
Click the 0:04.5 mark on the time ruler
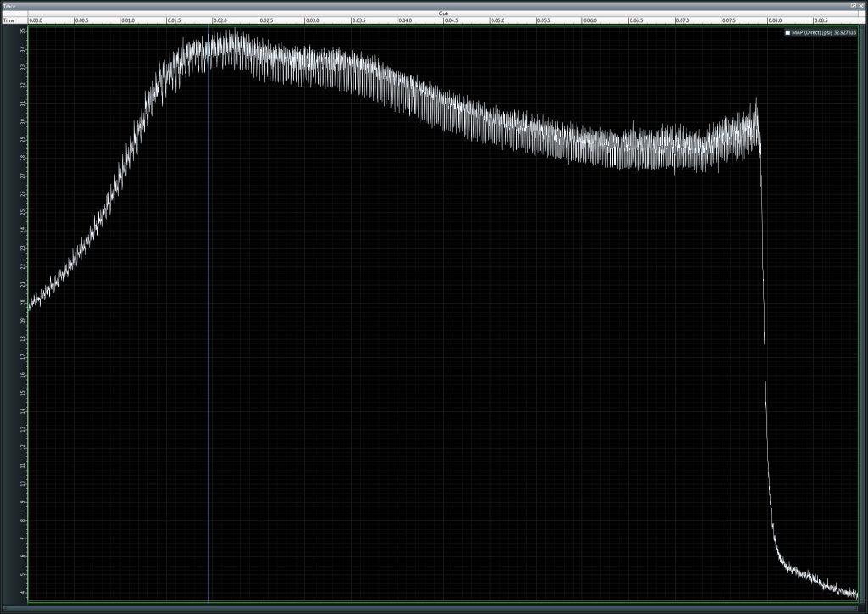click(451, 20)
